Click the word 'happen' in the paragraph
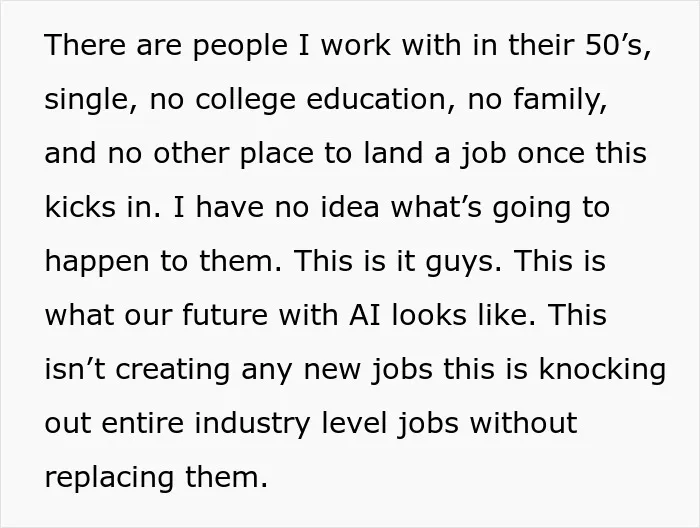 pyautogui.click(x=97, y=262)
